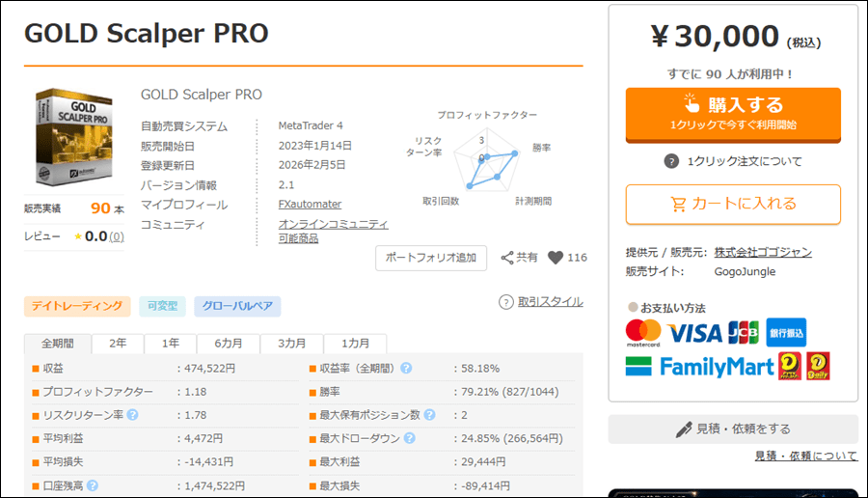Click the GOLD Scalper PRO product box image
868x498 pixels.
(74, 137)
